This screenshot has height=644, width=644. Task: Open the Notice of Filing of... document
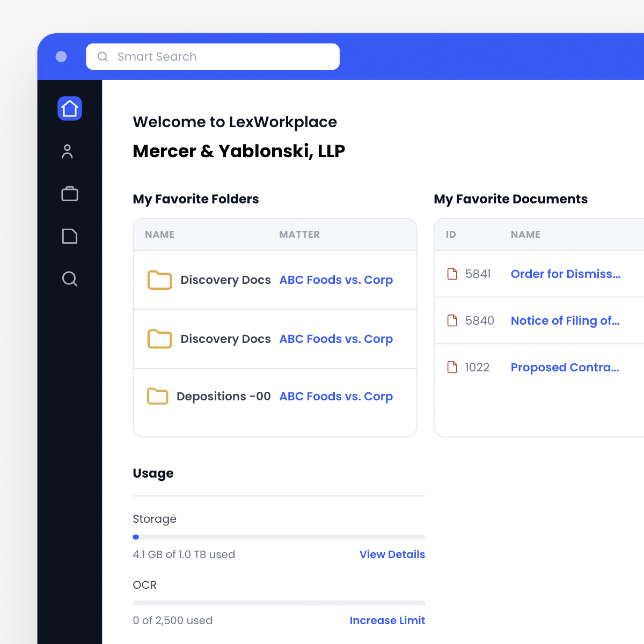pyautogui.click(x=565, y=320)
